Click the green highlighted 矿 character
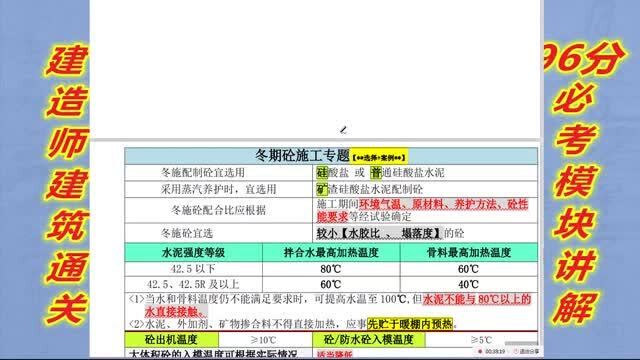The height and width of the screenshot is (360, 640). click(x=322, y=189)
